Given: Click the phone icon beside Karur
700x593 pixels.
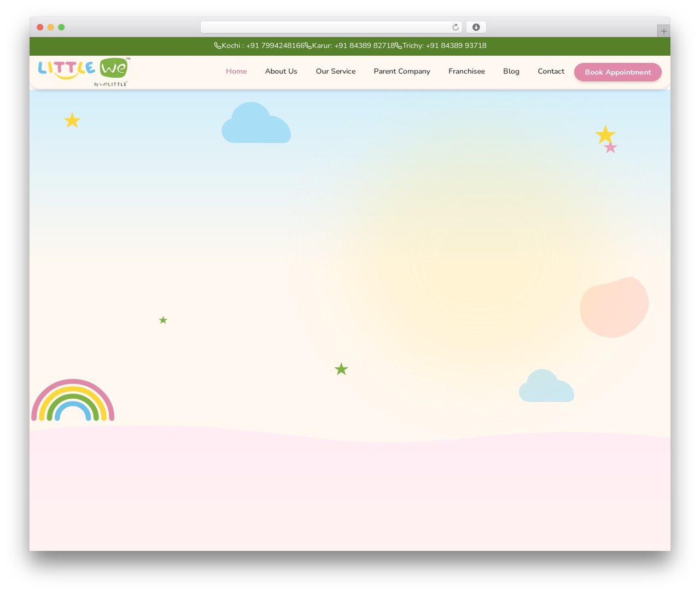Looking at the screenshot, I should (308, 46).
